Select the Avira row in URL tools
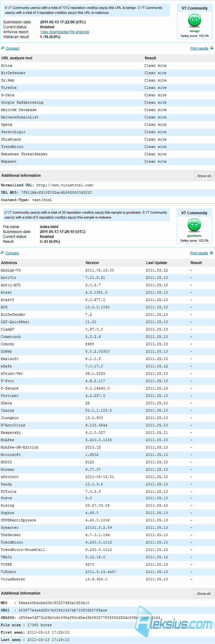The image size is (215, 644). [107, 65]
